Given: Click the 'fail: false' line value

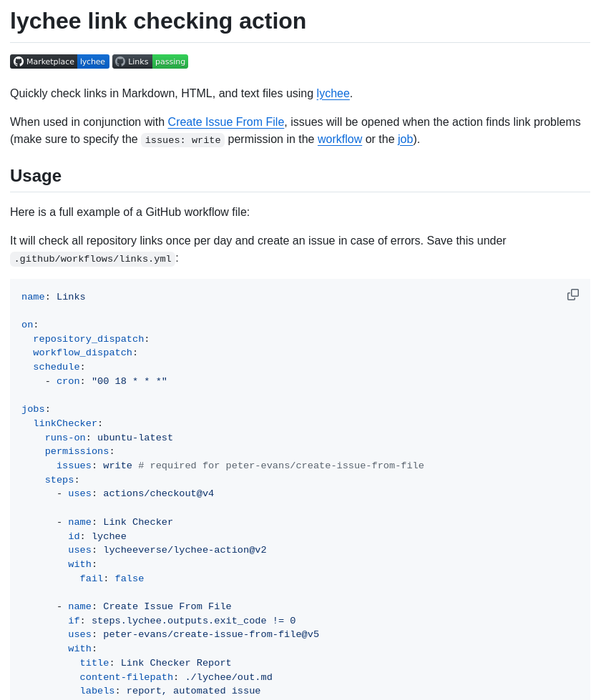Looking at the screenshot, I should (x=130, y=578).
